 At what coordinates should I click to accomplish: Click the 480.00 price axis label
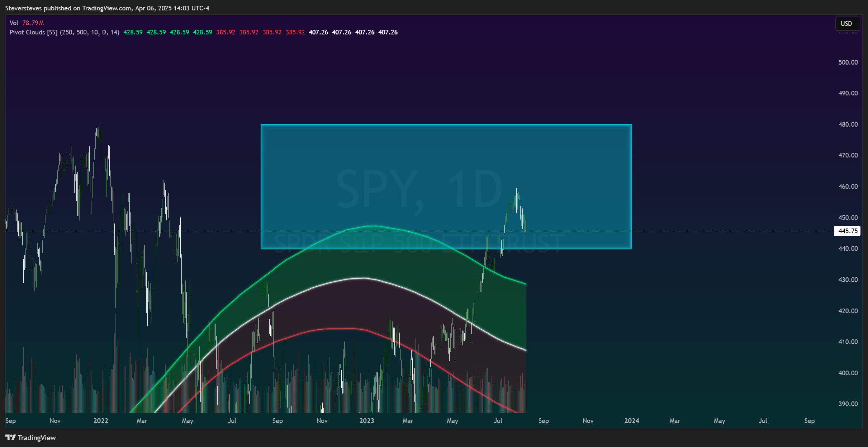[848, 124]
